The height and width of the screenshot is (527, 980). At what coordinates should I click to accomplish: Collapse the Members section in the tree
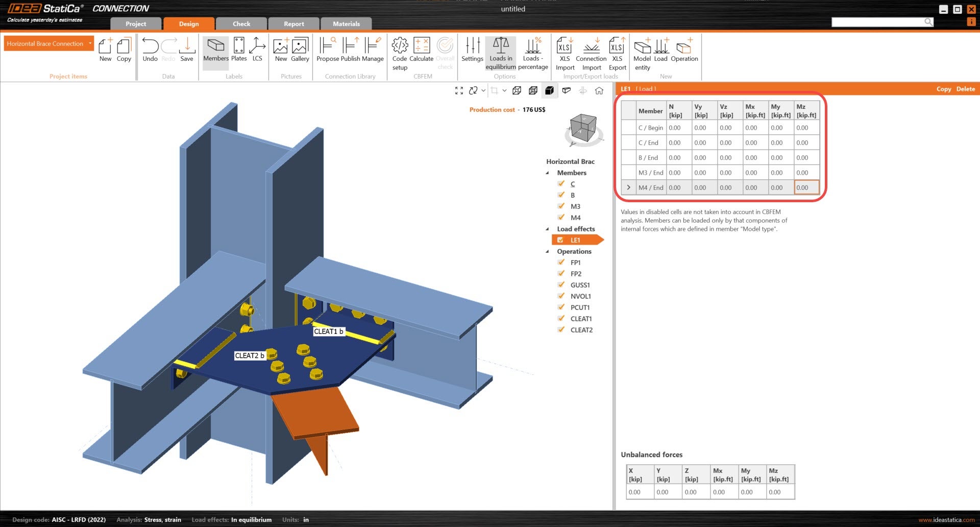point(548,173)
